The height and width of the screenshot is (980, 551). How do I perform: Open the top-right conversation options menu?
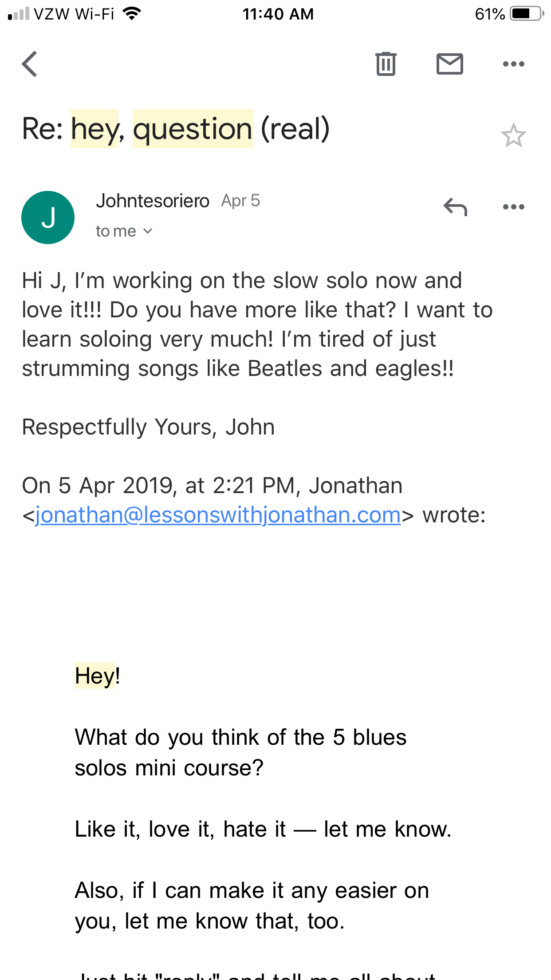coord(513,64)
